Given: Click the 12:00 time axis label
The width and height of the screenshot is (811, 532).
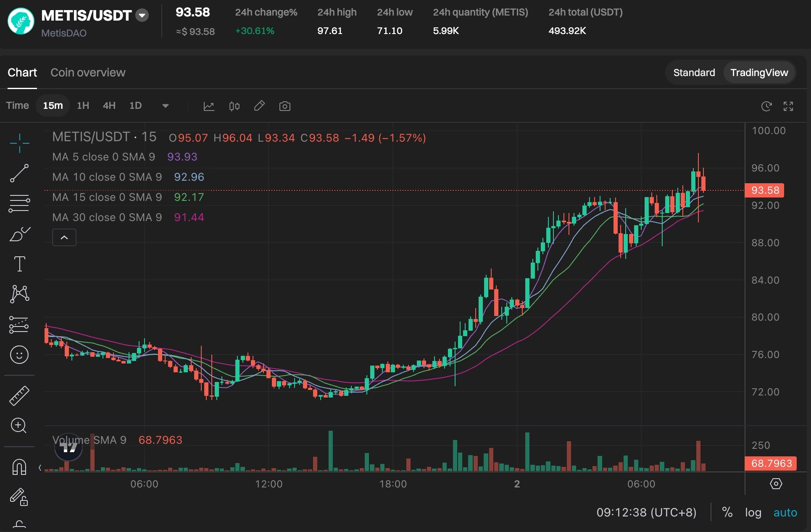Looking at the screenshot, I should coord(269,484).
